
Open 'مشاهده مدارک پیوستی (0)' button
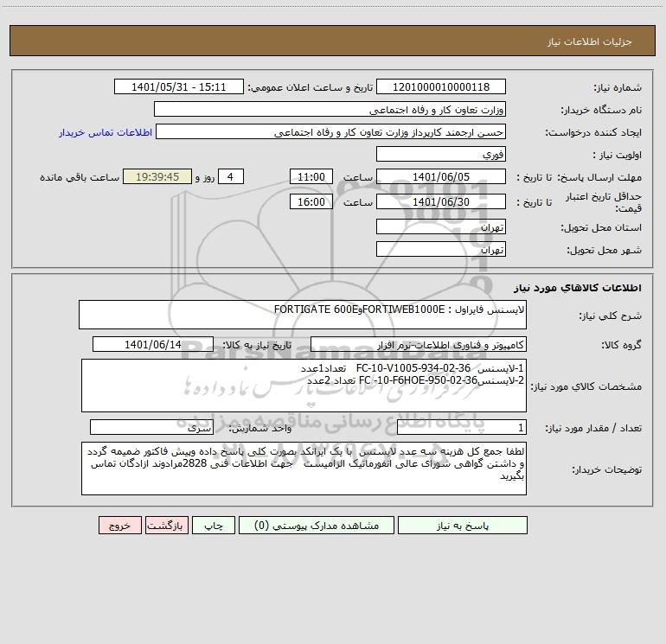point(317,526)
